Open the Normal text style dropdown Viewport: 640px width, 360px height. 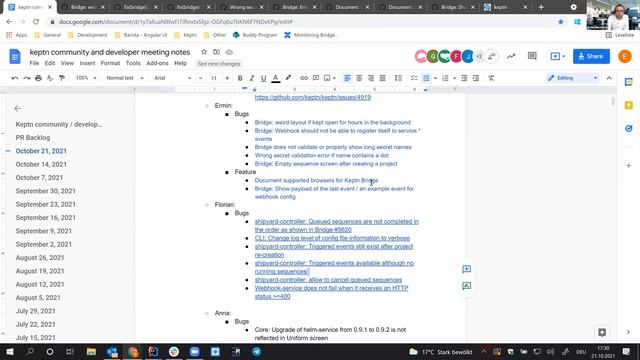pyautogui.click(x=125, y=78)
